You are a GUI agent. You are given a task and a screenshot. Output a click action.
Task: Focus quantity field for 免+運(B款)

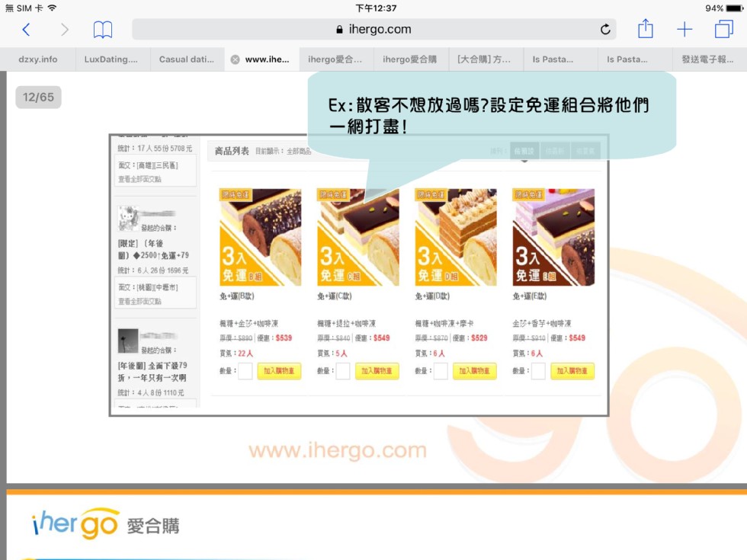[x=245, y=371]
